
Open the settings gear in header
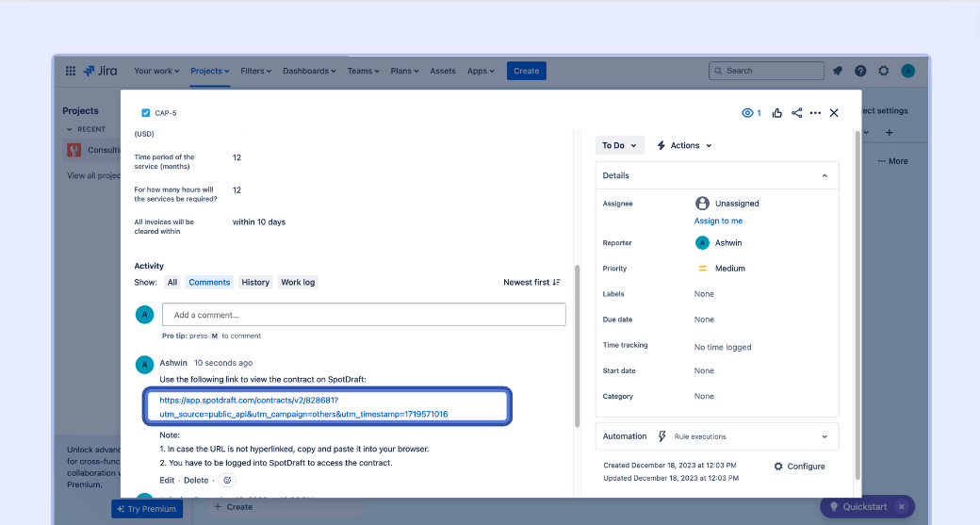tap(884, 71)
